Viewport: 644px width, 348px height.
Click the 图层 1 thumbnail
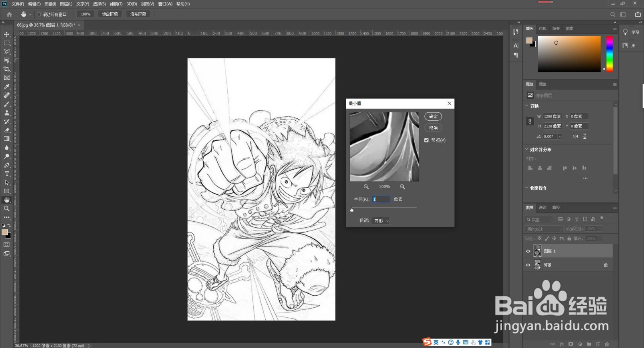click(537, 251)
